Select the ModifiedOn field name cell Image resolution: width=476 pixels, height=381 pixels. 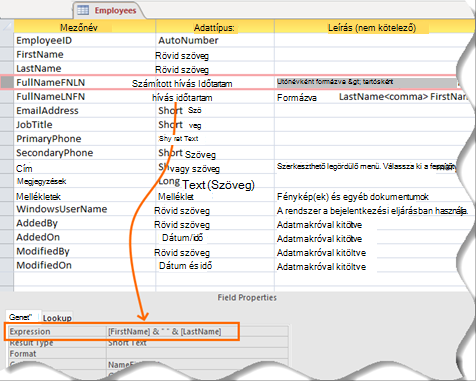pyautogui.click(x=85, y=265)
